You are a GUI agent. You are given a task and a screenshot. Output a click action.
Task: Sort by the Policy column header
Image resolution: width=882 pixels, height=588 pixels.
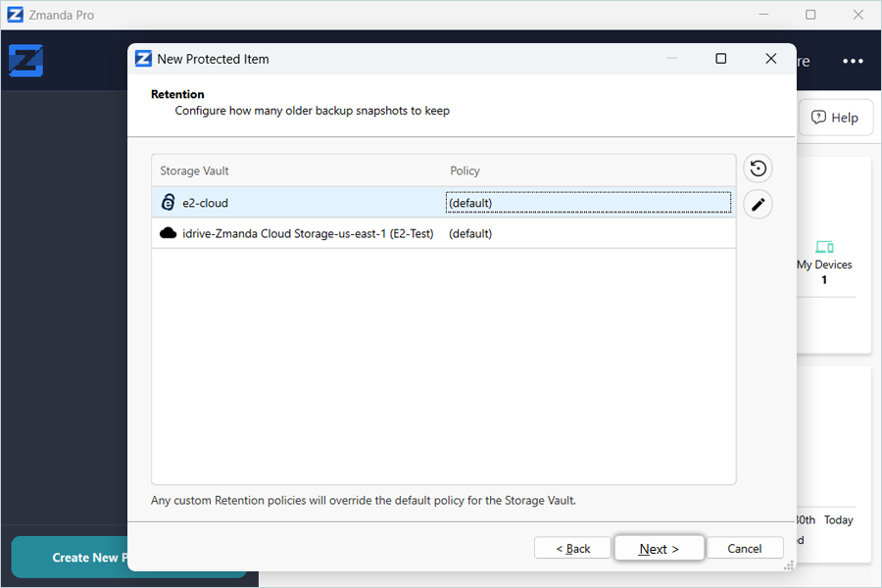click(465, 171)
